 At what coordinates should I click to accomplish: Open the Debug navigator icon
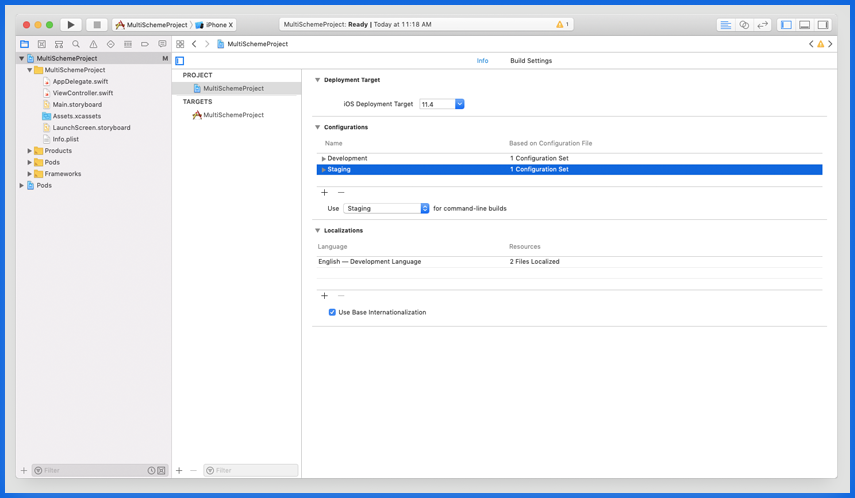click(128, 44)
